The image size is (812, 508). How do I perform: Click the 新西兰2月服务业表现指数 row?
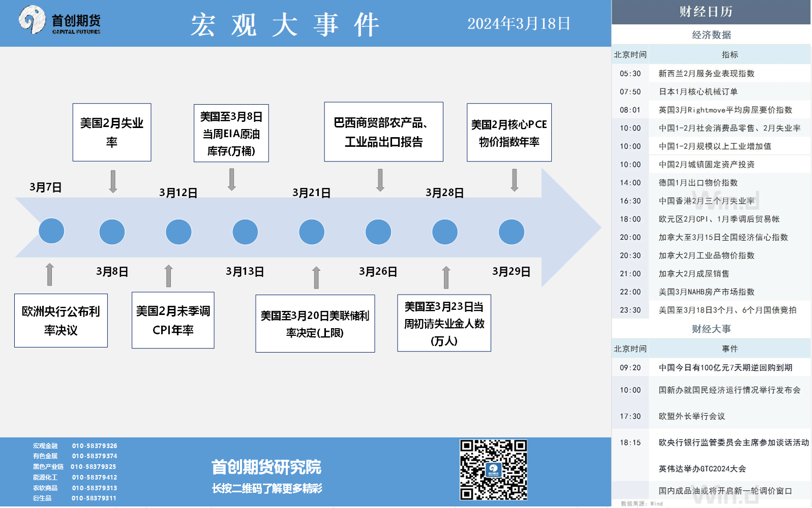pyautogui.click(x=711, y=73)
